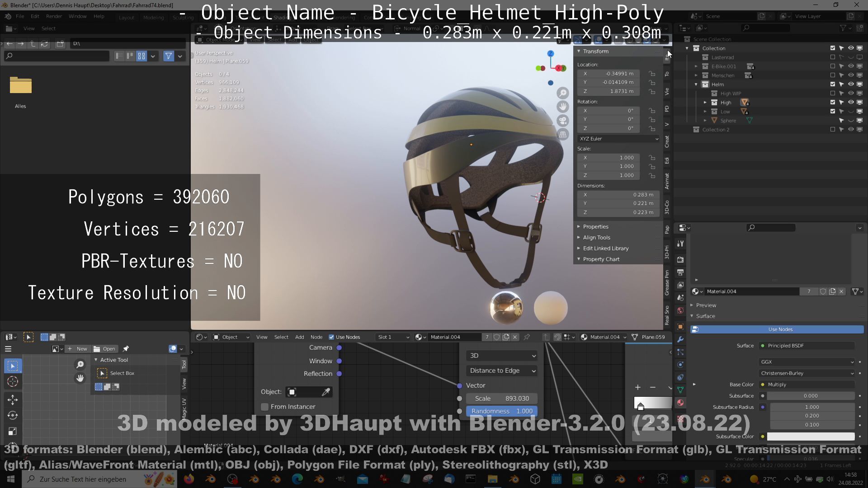
Task: Toggle exclude checkbox for Collection 2
Action: click(x=833, y=130)
